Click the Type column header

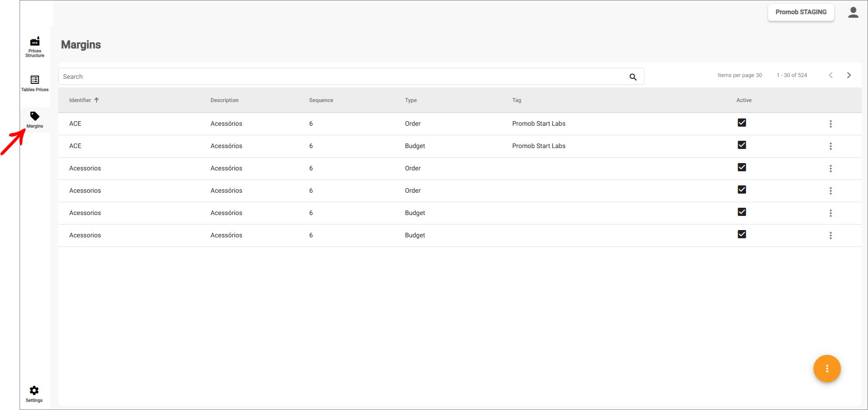tap(410, 100)
